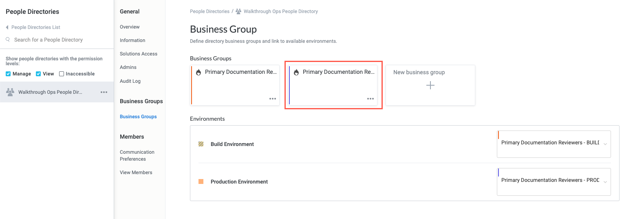
Task: Select the purple-striped Primary Documentation card
Action: (333, 85)
